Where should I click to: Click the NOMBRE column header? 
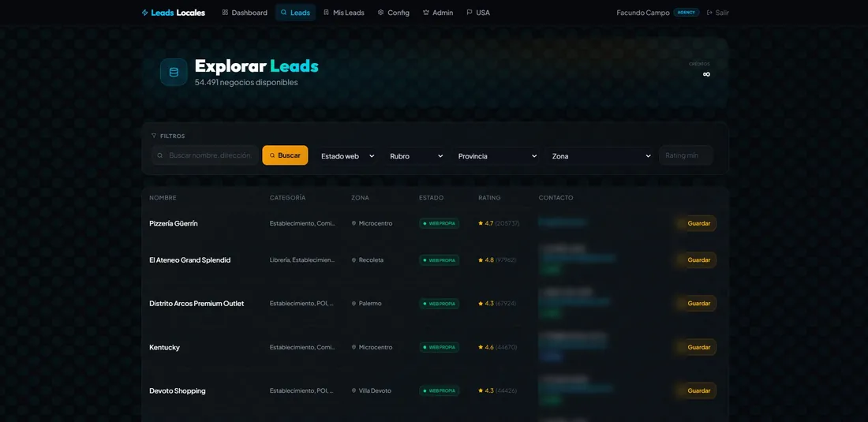(163, 197)
